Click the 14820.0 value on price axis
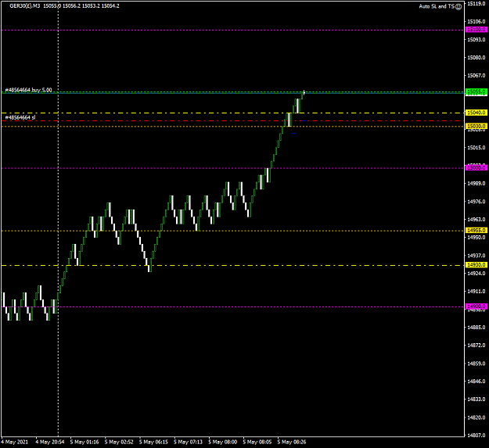The image size is (489, 448). pos(476,418)
